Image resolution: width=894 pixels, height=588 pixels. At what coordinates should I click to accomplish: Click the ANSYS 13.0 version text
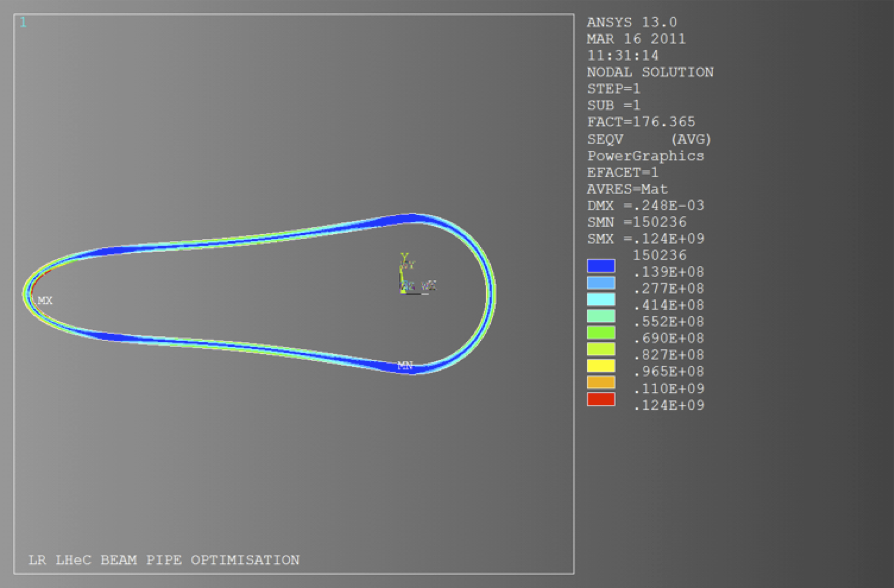tap(632, 23)
